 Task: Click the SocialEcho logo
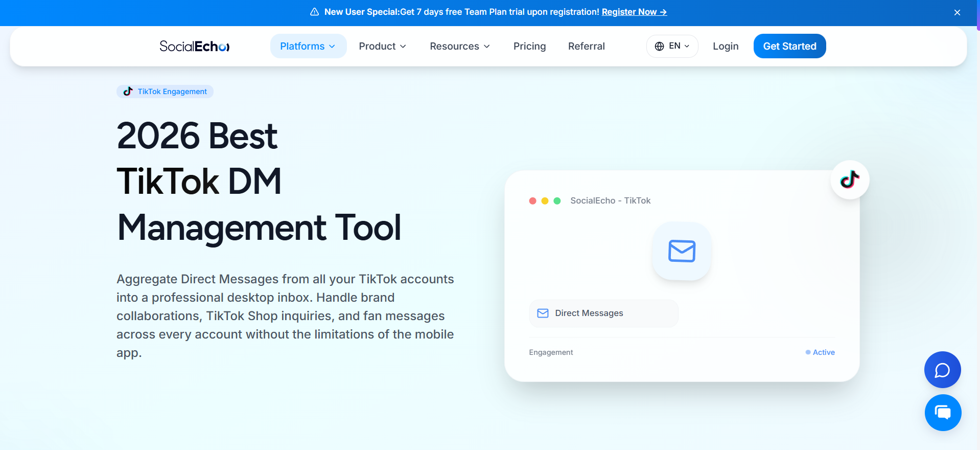tap(195, 47)
